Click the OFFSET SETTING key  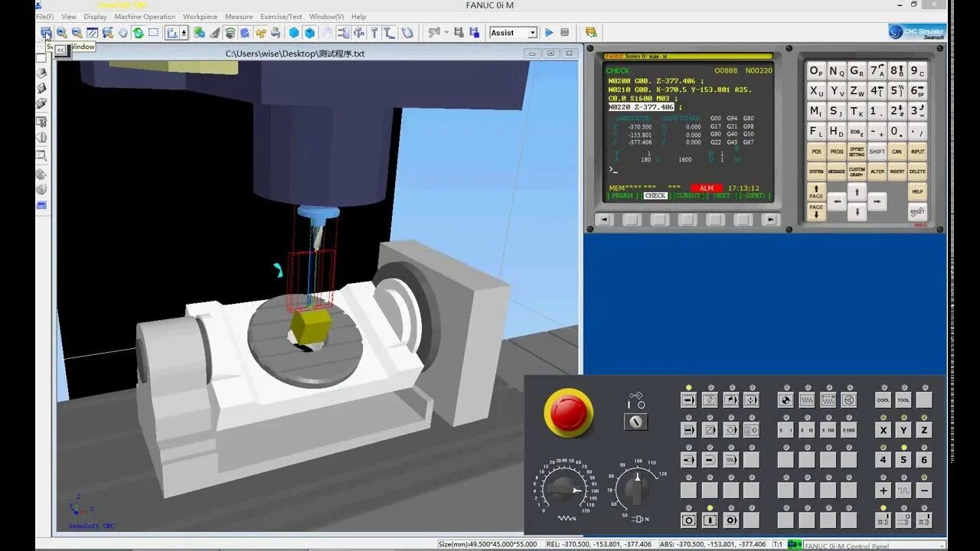pos(857,152)
